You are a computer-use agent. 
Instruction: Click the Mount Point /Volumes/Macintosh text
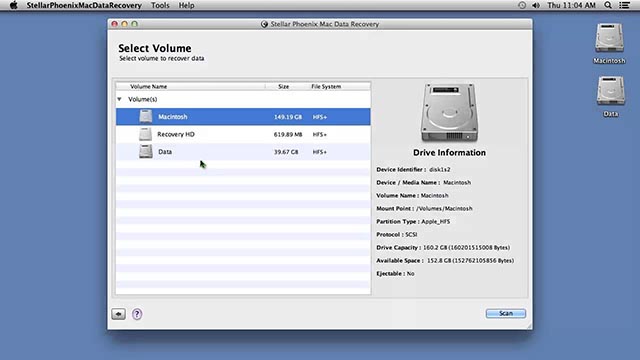click(x=424, y=209)
